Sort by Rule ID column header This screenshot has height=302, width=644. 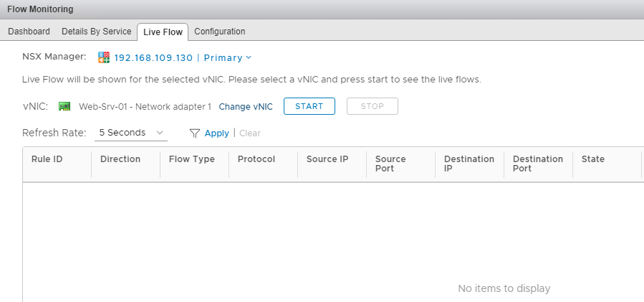[47, 159]
